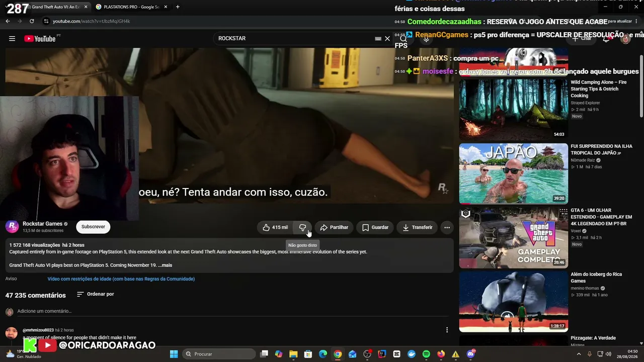The height and width of the screenshot is (362, 644).
Task: Visit the Nômade Raiz channel
Action: tap(584, 160)
